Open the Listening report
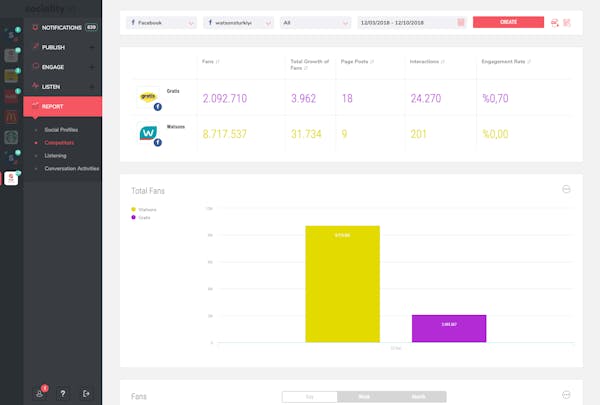 point(55,155)
